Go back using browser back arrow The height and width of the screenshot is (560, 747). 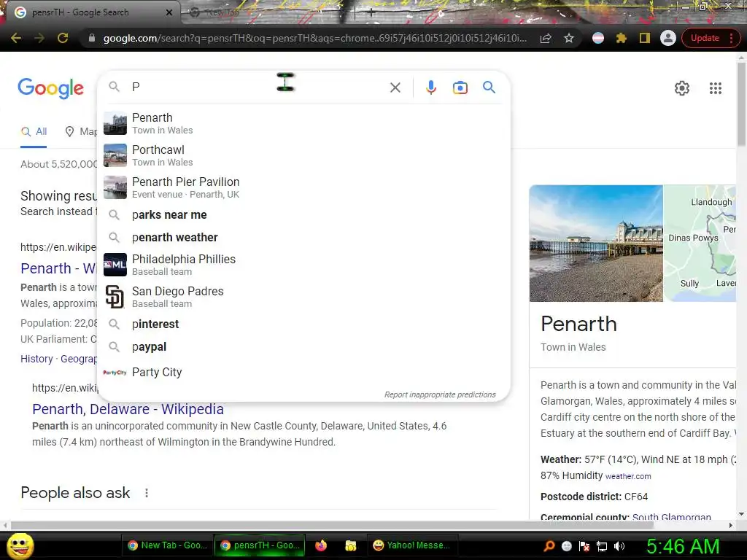[16, 38]
